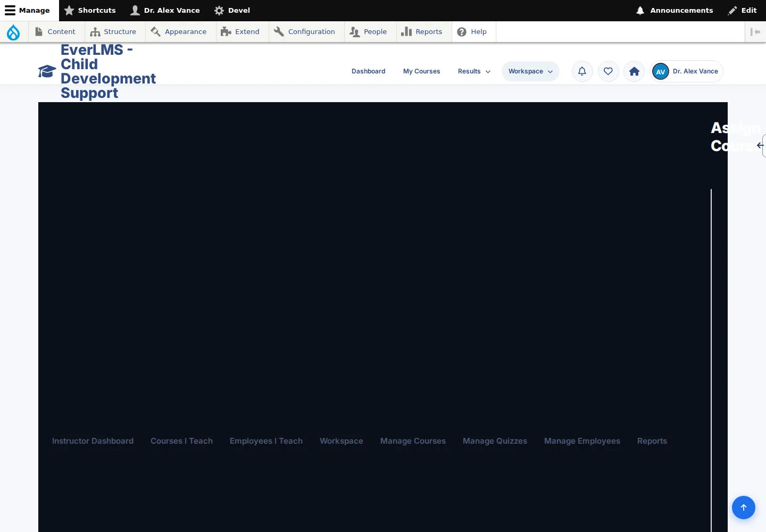Click the blue back-to-top arrow button
Image resolution: width=766 pixels, height=532 pixels.
tap(744, 508)
